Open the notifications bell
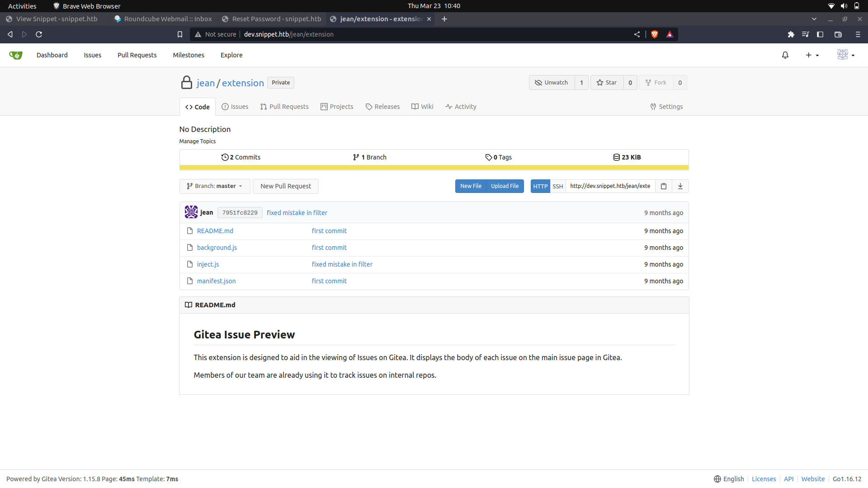 point(785,55)
